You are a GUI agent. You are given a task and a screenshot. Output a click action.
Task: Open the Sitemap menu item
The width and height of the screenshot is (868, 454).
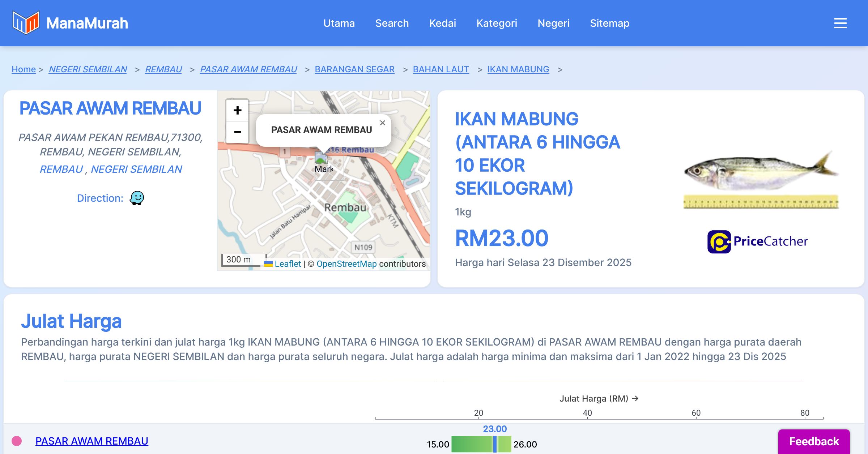[x=609, y=23]
